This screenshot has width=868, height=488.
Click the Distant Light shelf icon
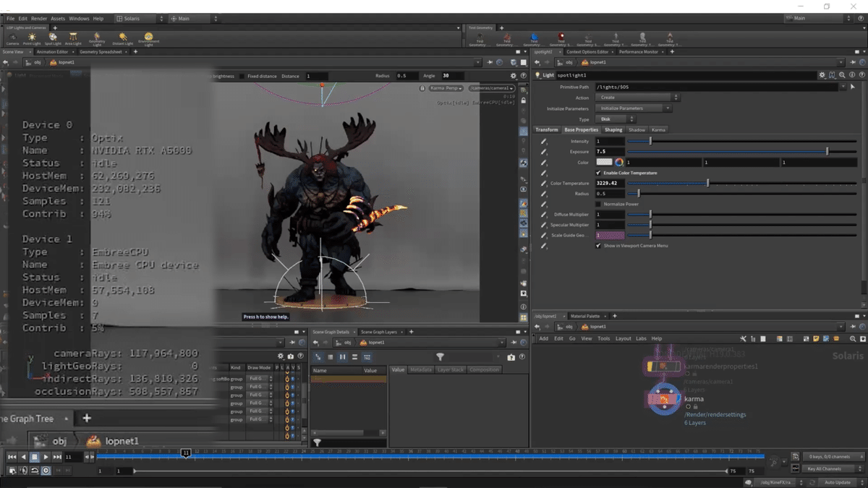tap(123, 38)
